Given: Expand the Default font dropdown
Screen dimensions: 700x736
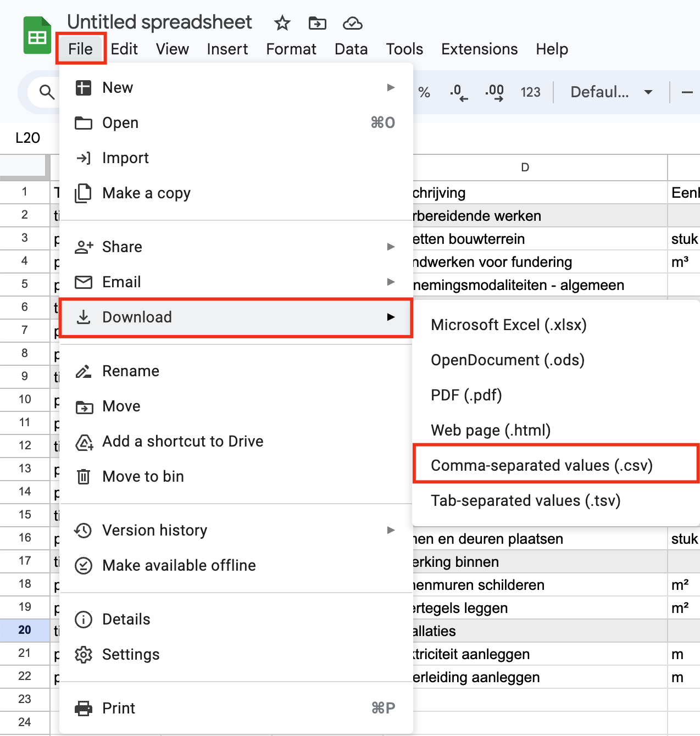Looking at the screenshot, I should 611,92.
